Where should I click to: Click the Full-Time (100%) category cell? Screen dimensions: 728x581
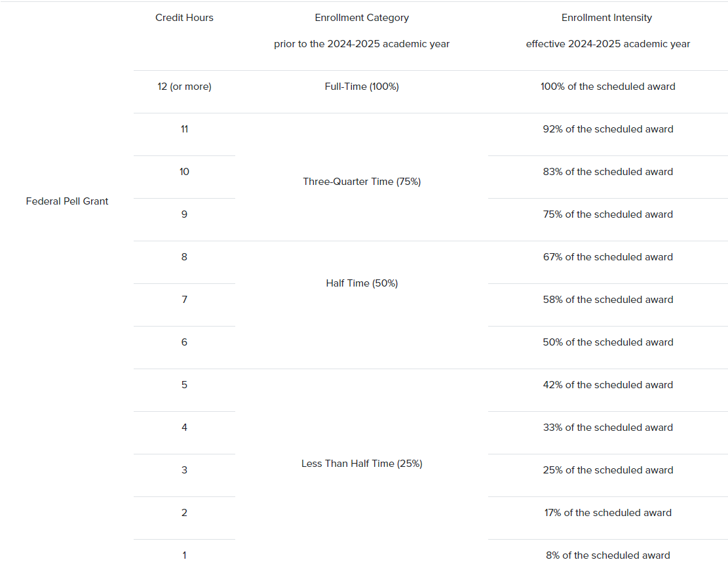tap(362, 87)
